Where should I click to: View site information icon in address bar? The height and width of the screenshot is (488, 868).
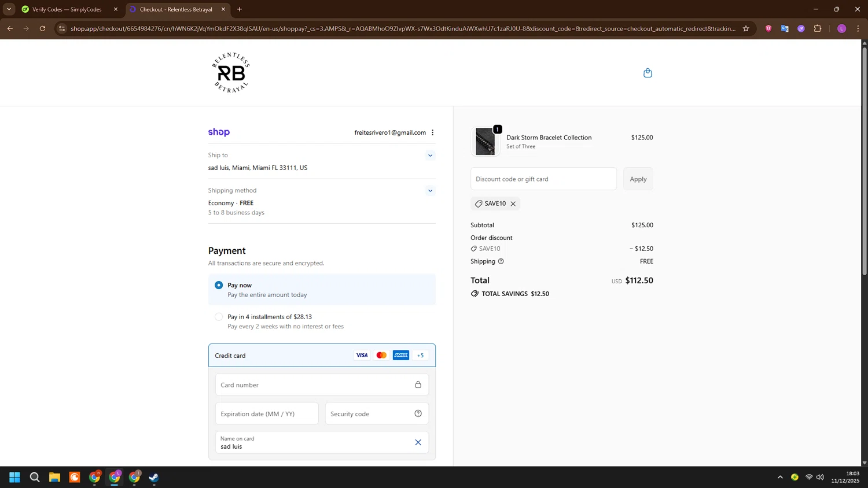(x=62, y=28)
